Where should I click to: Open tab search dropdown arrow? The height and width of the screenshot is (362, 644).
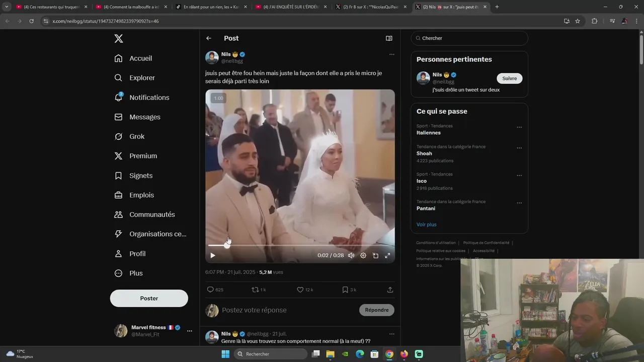[x=7, y=7]
